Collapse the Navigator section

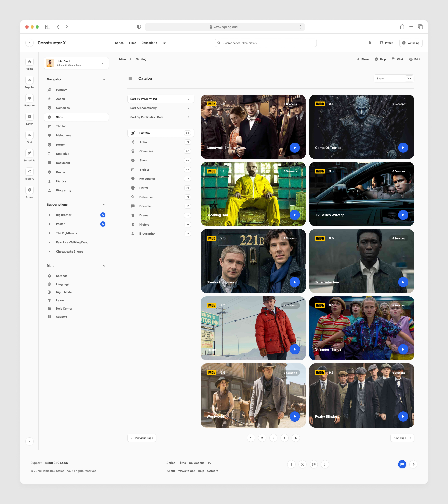click(104, 79)
